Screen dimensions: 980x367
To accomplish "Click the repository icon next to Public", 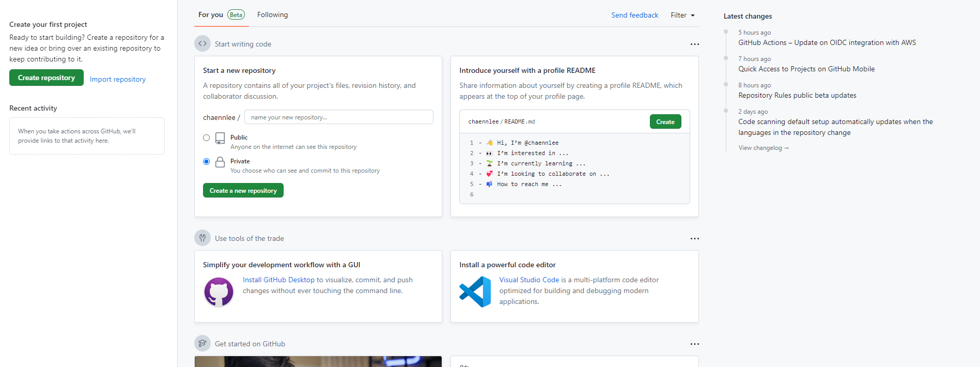I will click(220, 138).
